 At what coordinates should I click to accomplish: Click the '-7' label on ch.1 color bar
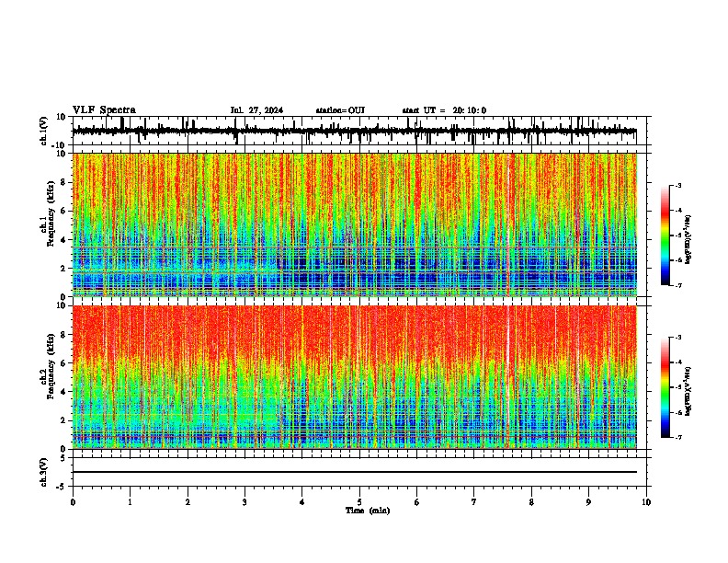[678, 285]
